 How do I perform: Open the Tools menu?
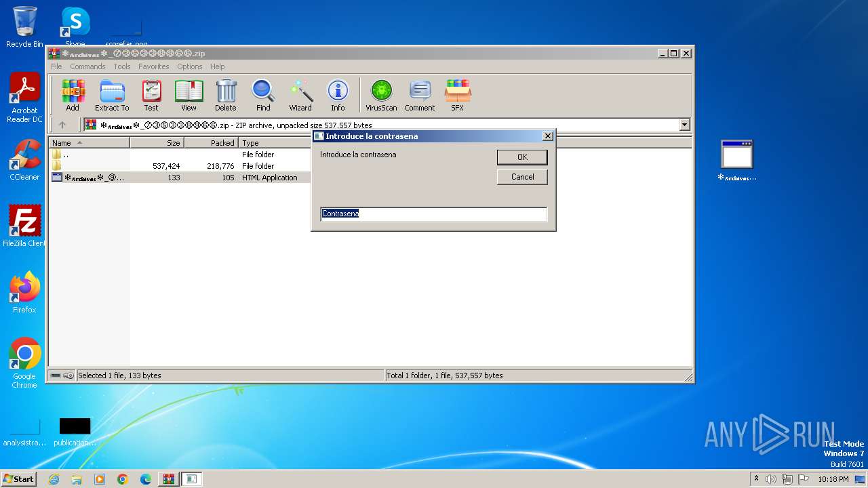pos(122,66)
